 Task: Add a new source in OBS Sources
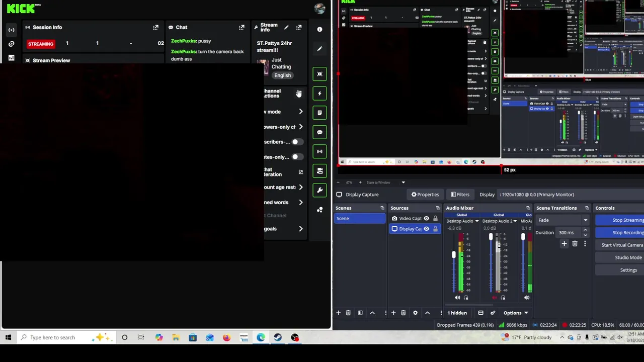point(393,313)
